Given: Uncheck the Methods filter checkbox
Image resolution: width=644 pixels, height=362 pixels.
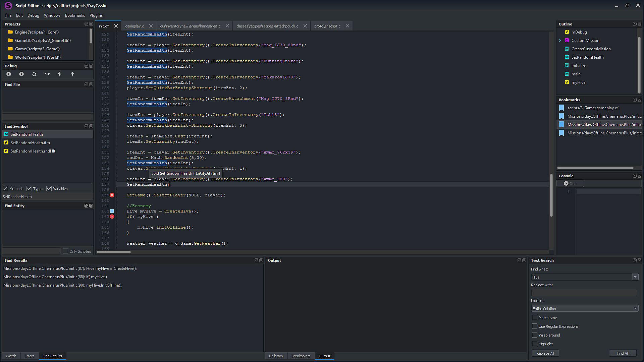Looking at the screenshot, I should [x=6, y=189].
